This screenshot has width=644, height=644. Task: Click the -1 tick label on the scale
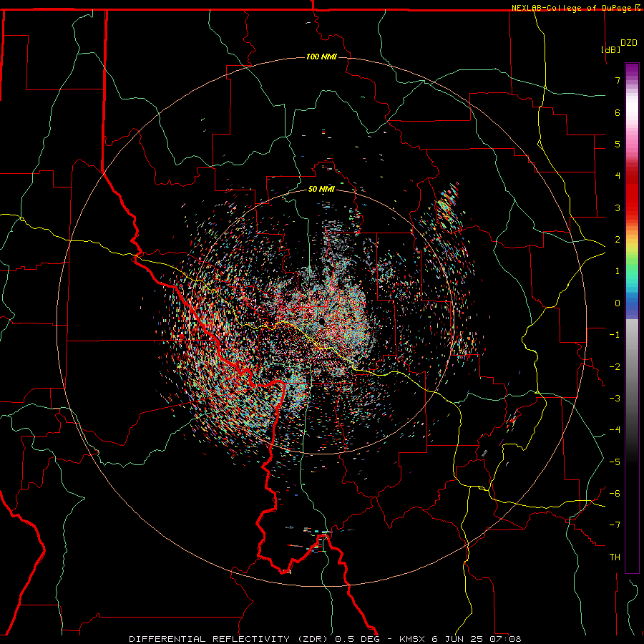615,335
